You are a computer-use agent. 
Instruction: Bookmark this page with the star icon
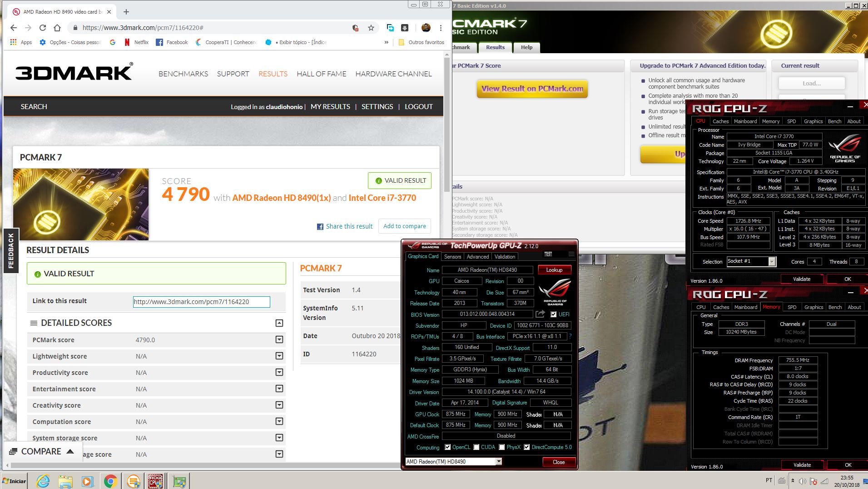(371, 28)
